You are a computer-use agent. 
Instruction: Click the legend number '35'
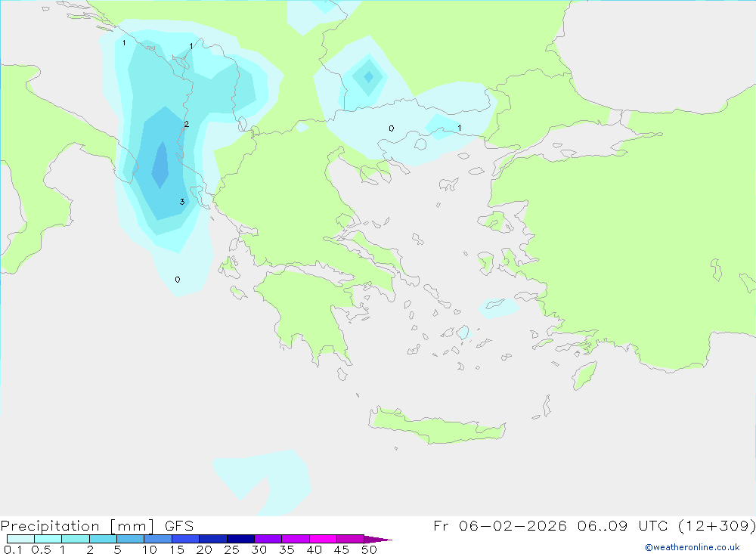coord(287,549)
